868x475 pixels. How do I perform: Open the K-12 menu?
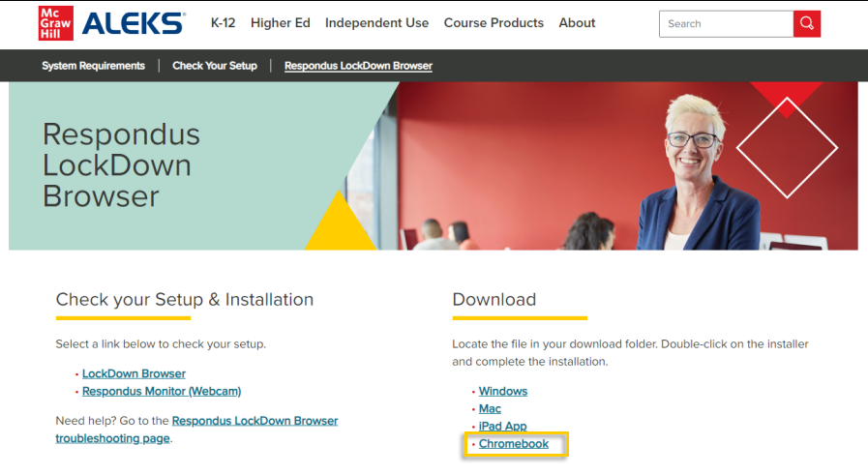[224, 23]
